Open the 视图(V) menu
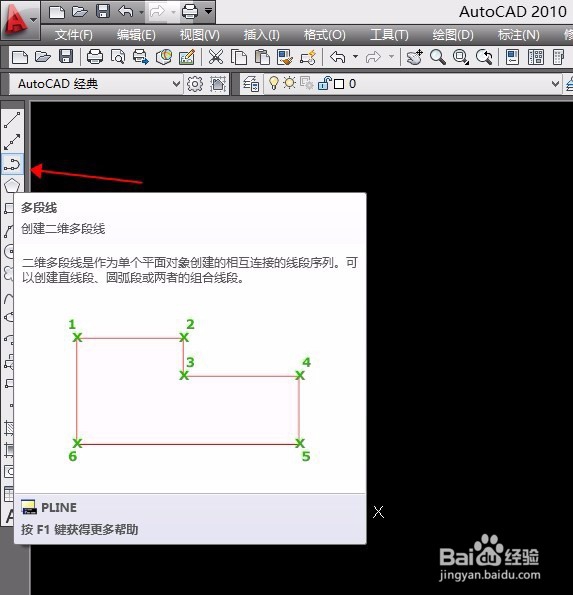The width and height of the screenshot is (573, 595). 200,35
